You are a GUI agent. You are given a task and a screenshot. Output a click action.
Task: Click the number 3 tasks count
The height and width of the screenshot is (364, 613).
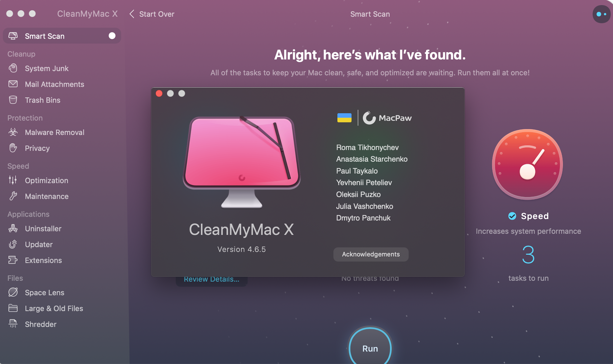[528, 255]
